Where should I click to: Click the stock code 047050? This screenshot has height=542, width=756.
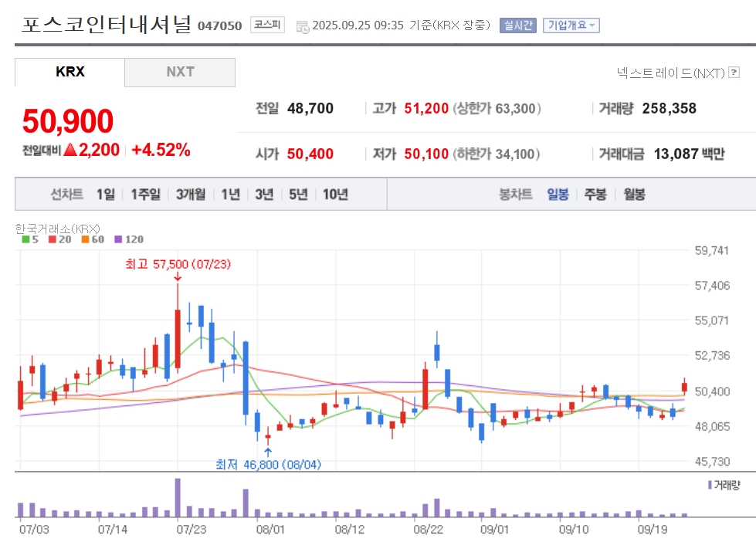[x=220, y=26]
